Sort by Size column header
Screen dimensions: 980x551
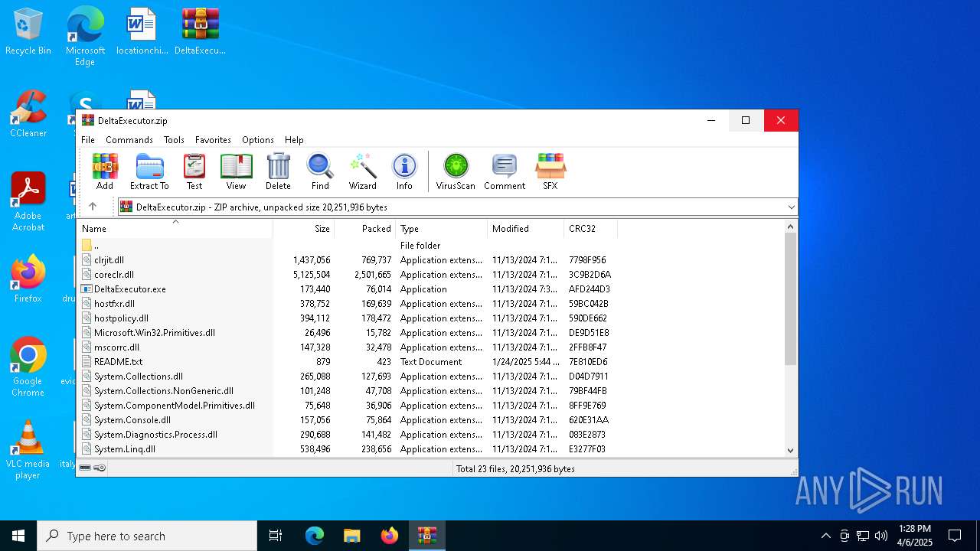pyautogui.click(x=304, y=228)
